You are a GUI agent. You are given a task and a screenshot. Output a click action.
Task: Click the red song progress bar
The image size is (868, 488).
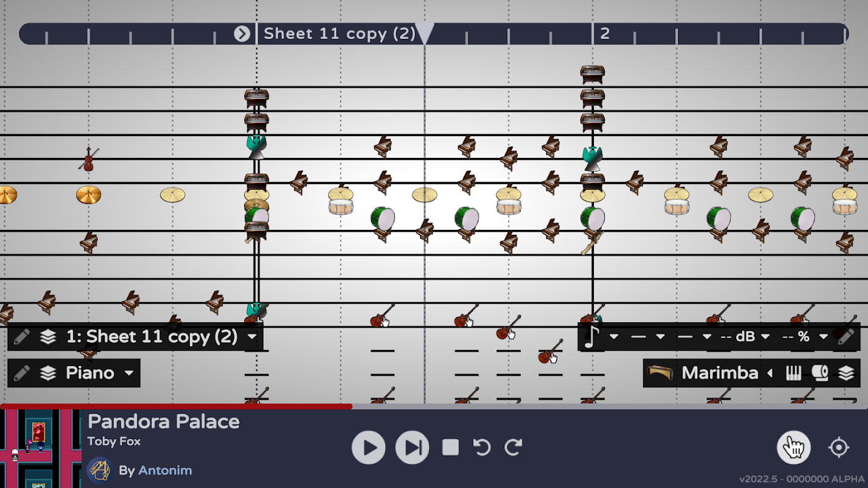point(176,406)
